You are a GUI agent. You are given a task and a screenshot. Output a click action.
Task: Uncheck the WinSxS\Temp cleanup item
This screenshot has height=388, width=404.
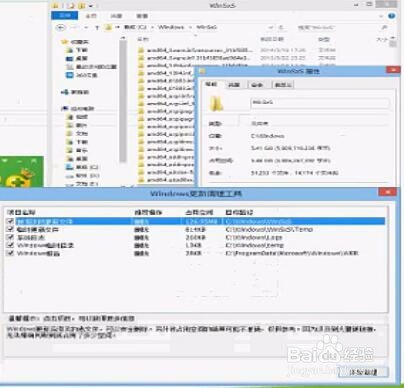pyautogui.click(x=10, y=229)
